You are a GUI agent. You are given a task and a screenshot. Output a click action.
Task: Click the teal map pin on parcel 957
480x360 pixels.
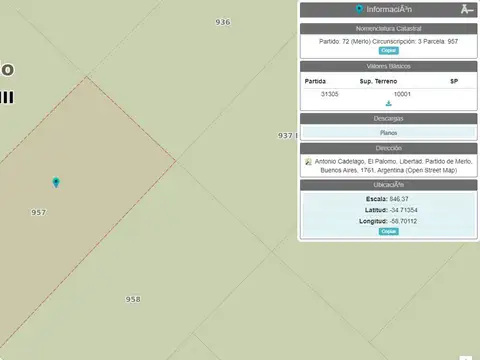56,182
